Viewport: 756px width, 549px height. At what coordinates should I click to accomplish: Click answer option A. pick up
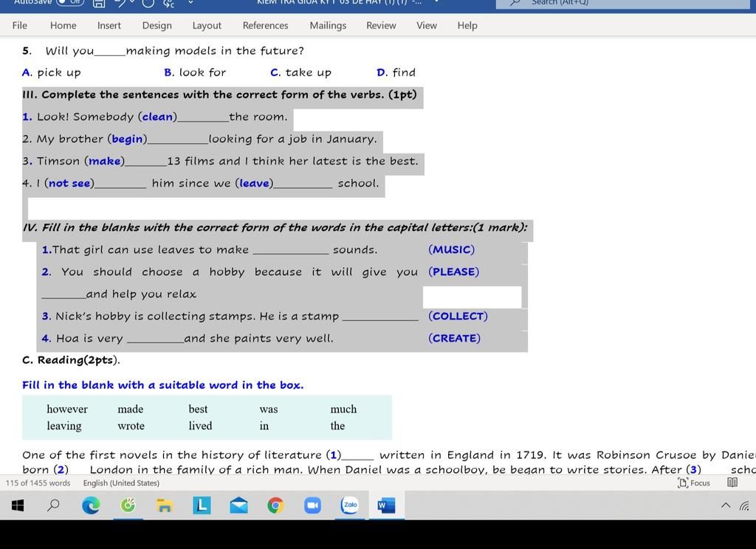pos(52,73)
